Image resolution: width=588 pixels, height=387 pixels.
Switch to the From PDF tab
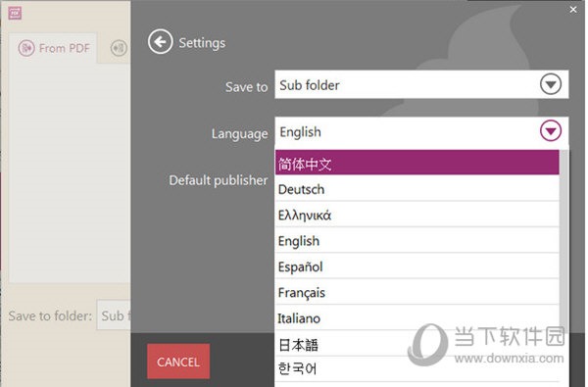[x=53, y=48]
